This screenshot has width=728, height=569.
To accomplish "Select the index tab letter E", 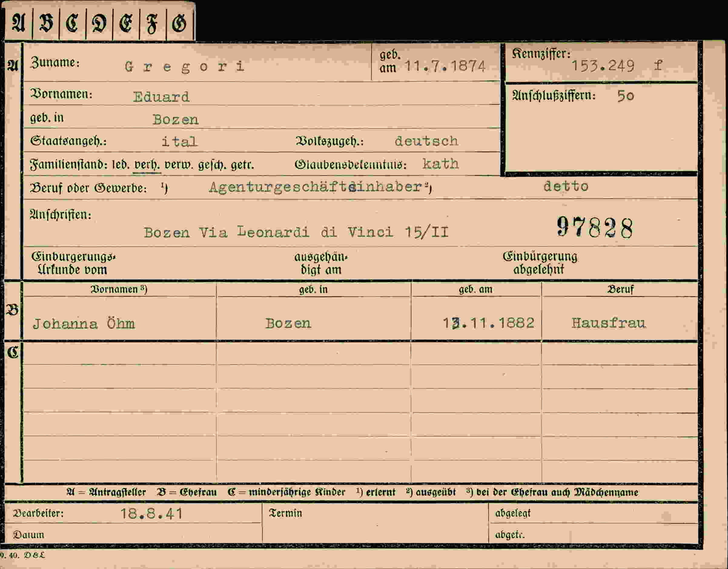I will [126, 23].
